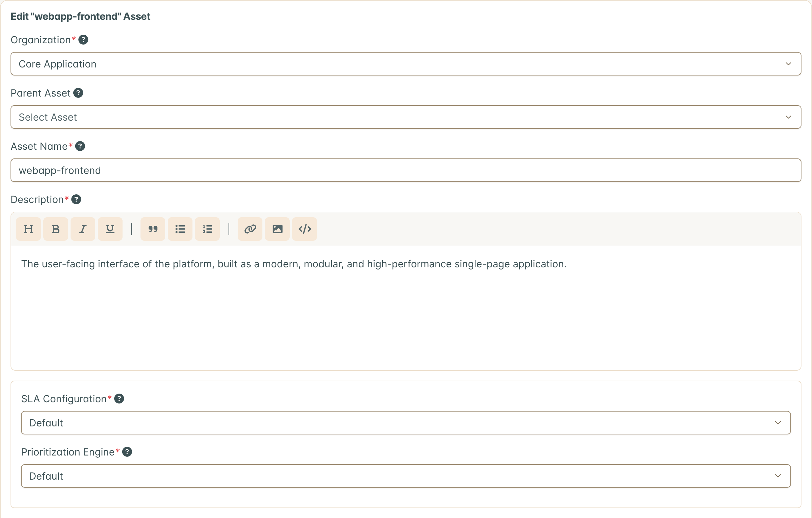
Task: Insert a code block
Action: 304,229
